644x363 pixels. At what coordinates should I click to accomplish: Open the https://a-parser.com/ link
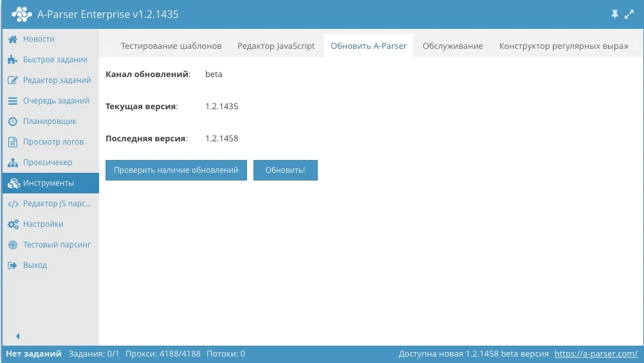pos(596,354)
